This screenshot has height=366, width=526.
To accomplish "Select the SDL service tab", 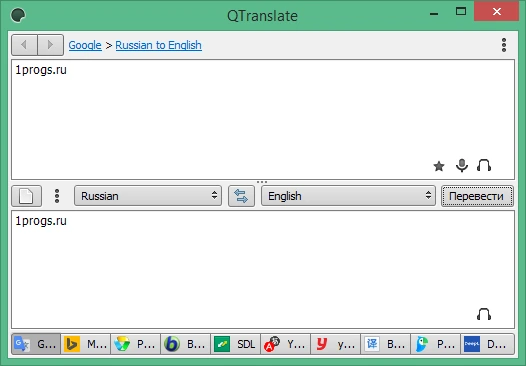I will pos(235,344).
